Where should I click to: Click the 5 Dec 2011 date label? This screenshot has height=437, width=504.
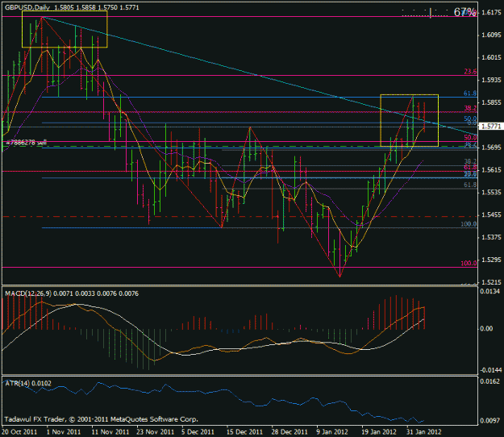[198, 432]
